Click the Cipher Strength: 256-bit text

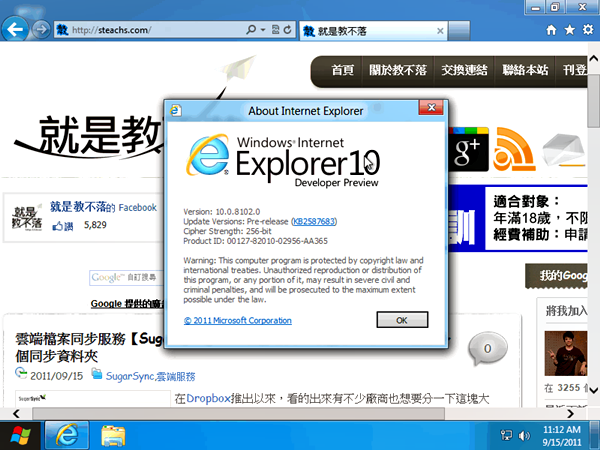click(x=227, y=231)
